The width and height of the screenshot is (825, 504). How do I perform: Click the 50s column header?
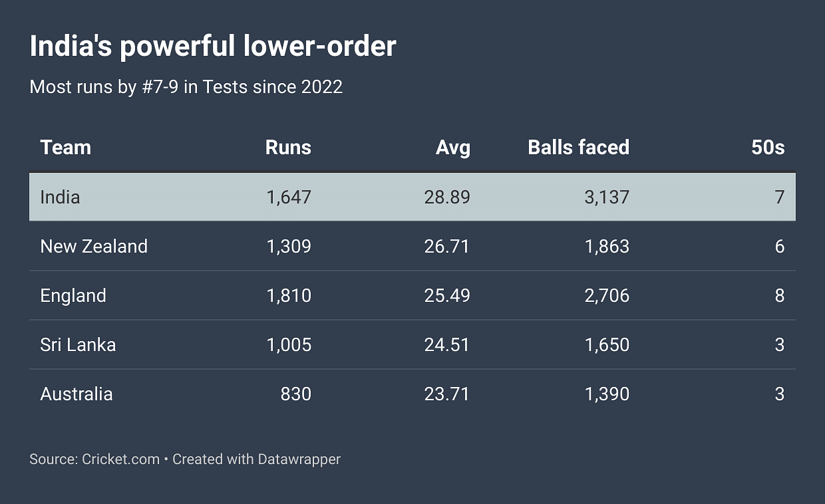coord(768,147)
